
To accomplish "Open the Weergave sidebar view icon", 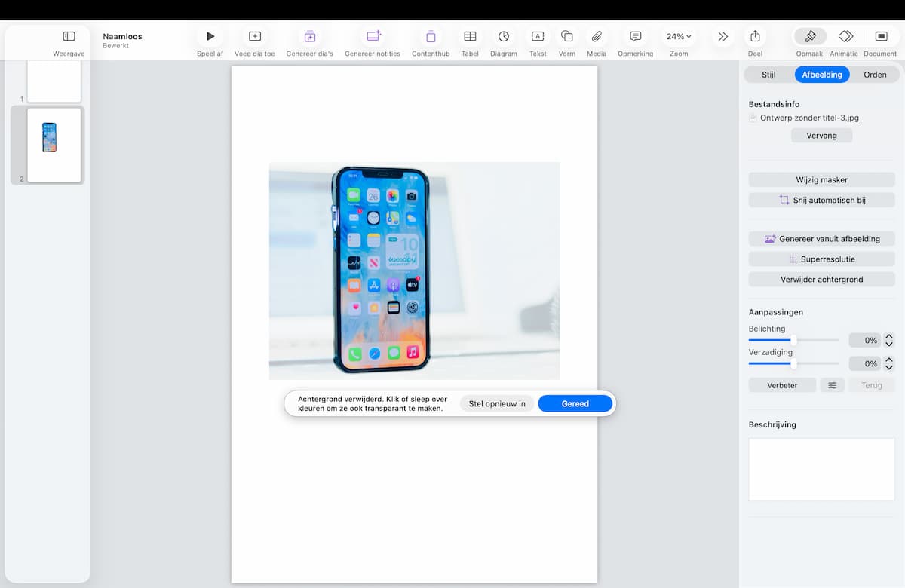I will pyautogui.click(x=69, y=36).
